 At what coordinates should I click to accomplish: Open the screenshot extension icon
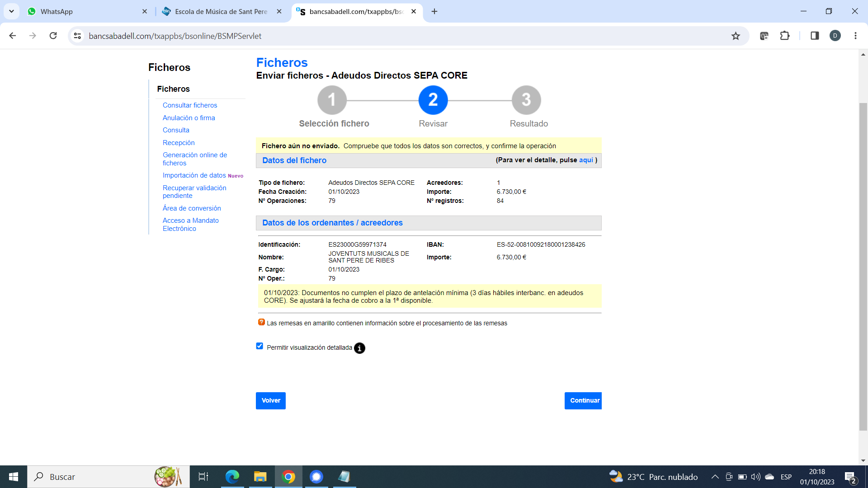(764, 36)
